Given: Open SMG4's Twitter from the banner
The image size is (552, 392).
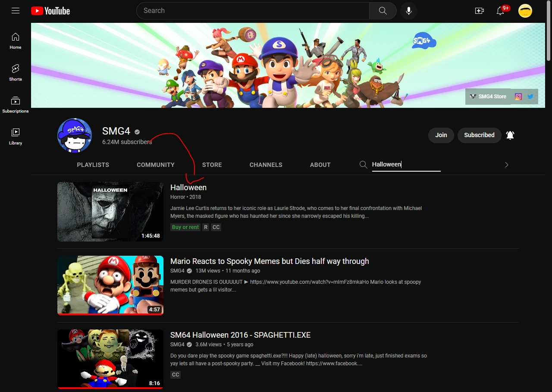Looking at the screenshot, I should pos(530,97).
